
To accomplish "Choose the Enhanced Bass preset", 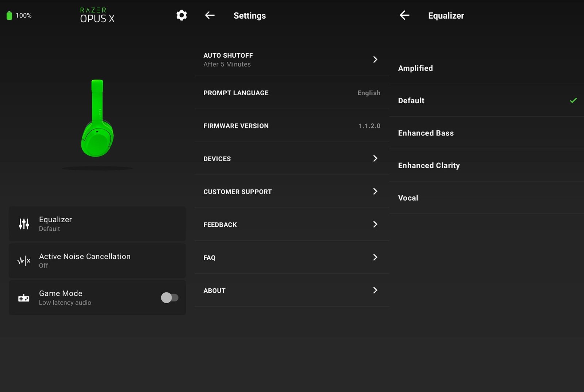I will click(487, 133).
